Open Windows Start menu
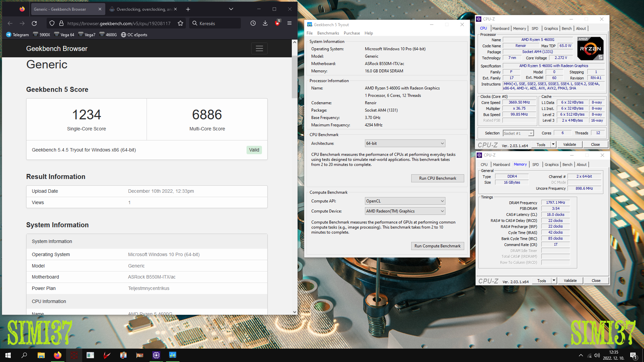The height and width of the screenshot is (362, 644). tap(8, 355)
